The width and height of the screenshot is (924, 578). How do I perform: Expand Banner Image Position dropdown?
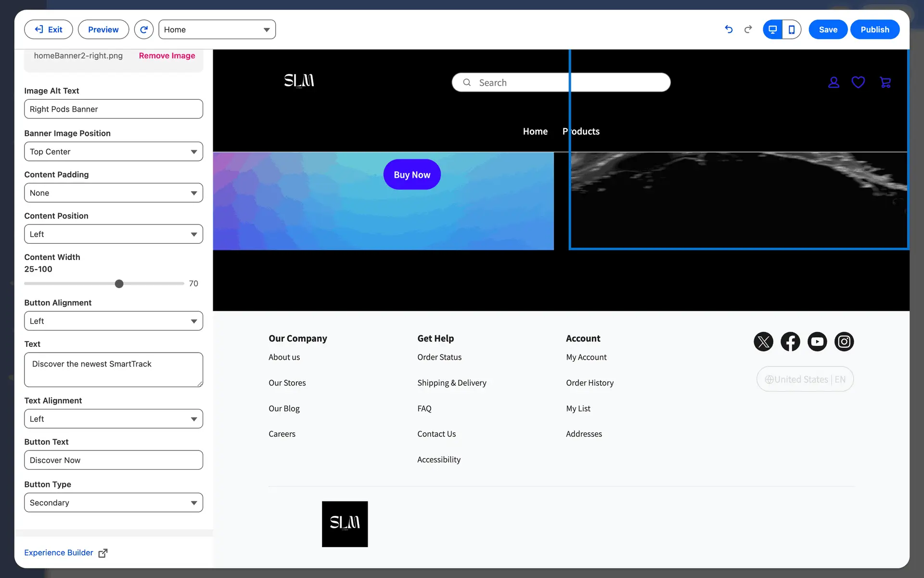coord(114,152)
